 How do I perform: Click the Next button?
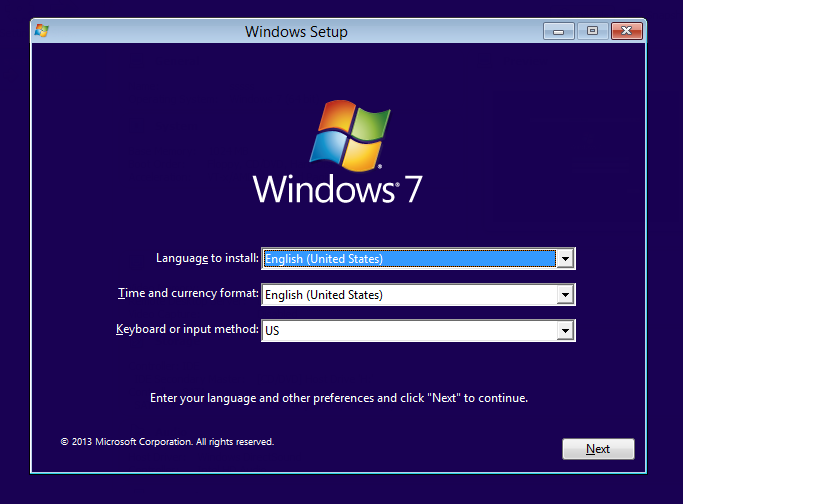click(x=598, y=449)
